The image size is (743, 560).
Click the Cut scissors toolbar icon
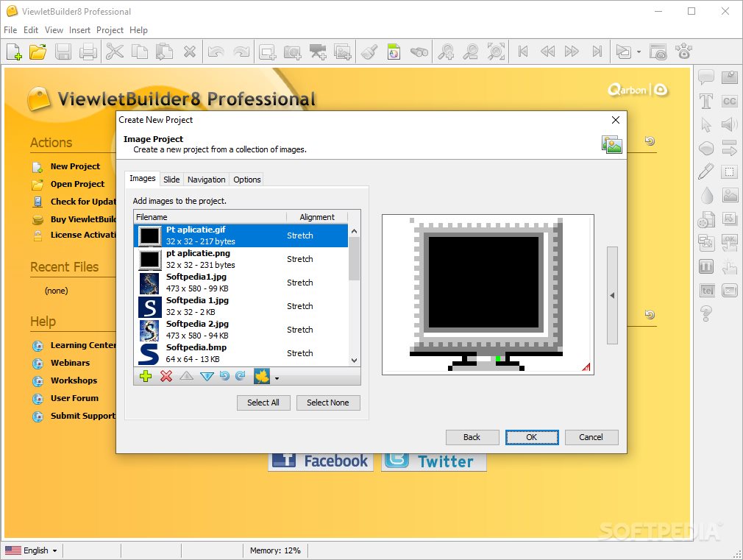pyautogui.click(x=115, y=52)
